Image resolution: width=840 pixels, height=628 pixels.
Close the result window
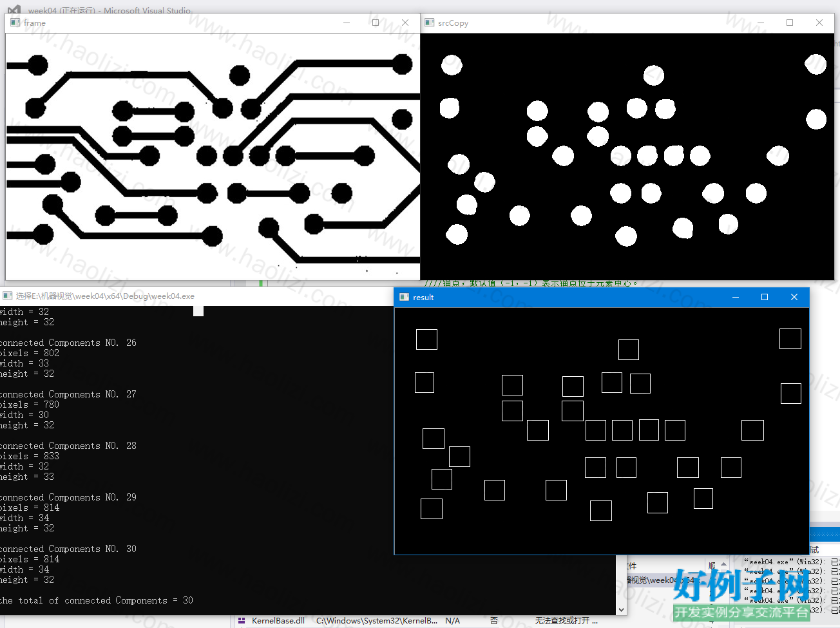(794, 297)
